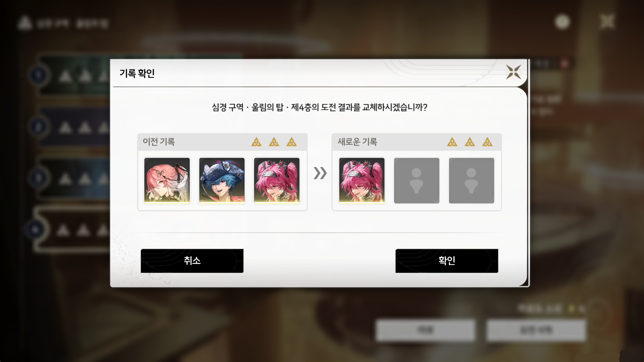Viewport: 644px width, 362px height.
Task: Click the double chevron arrow between records
Action: (320, 173)
